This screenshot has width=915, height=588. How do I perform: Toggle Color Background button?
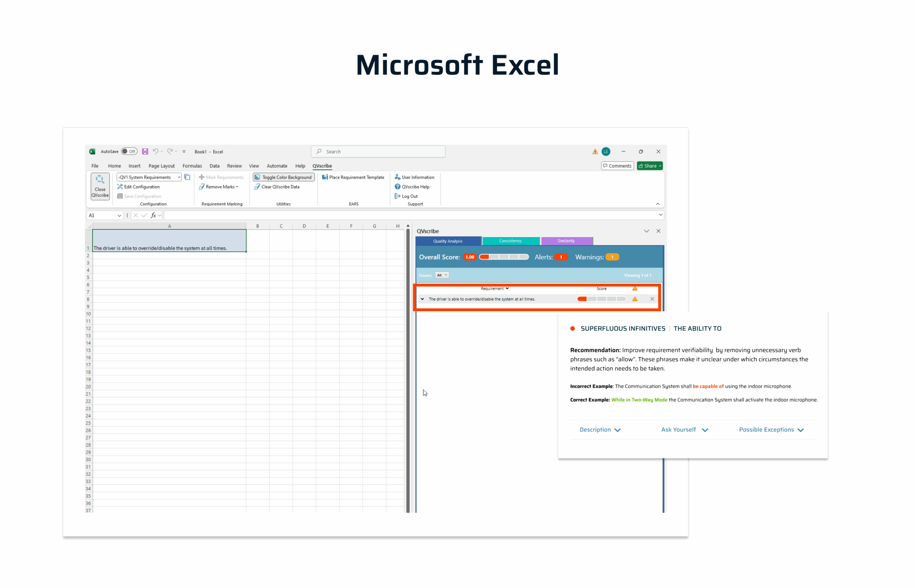click(283, 177)
